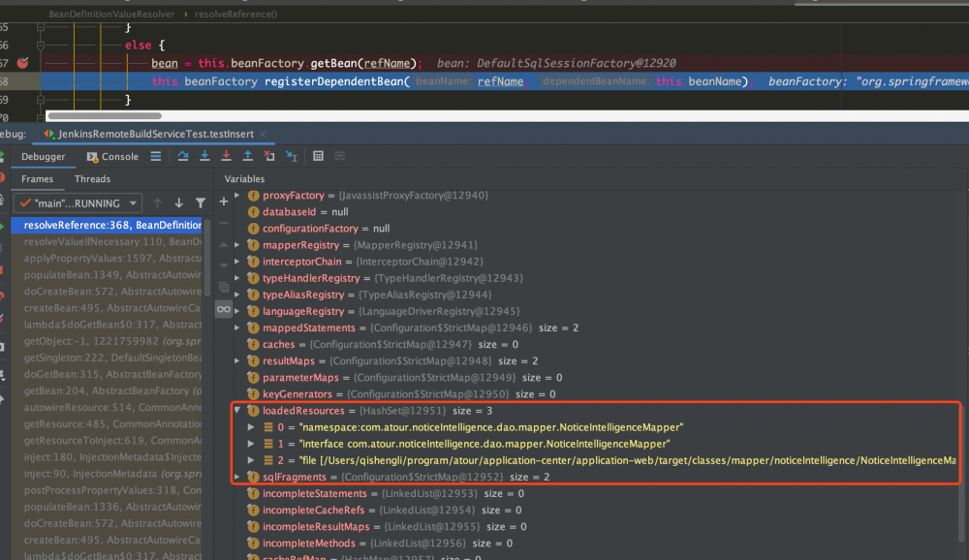Toggle the breakpoint on line 367

coord(23,63)
